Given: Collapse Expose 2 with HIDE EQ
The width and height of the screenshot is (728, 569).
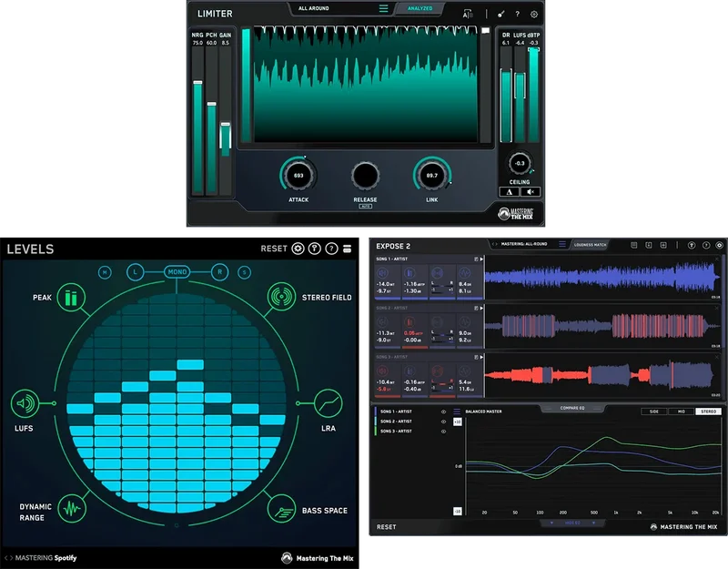Looking at the screenshot, I should pyautogui.click(x=572, y=523).
